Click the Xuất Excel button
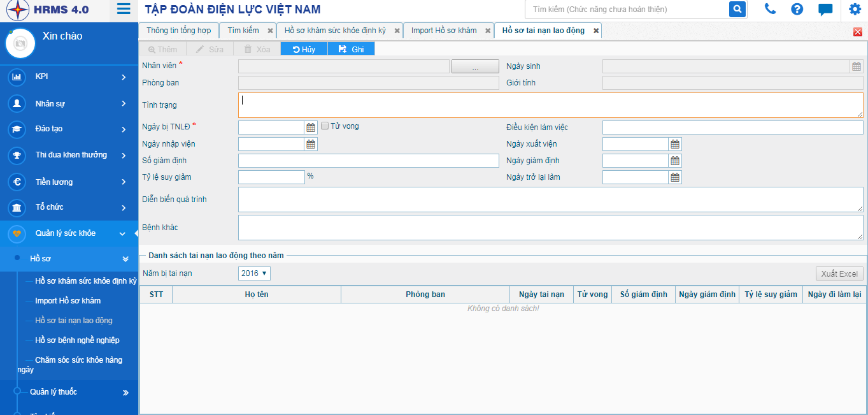This screenshot has width=868, height=415. click(x=839, y=273)
